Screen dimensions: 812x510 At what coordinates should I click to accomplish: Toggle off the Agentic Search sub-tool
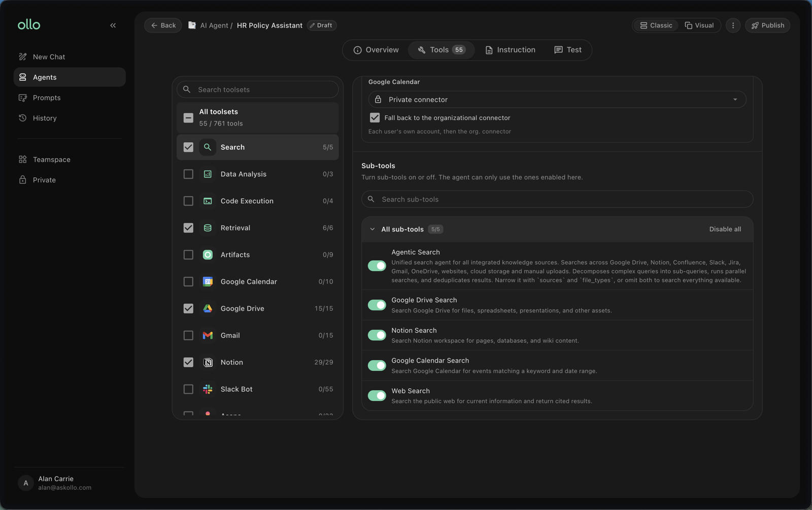pos(377,266)
